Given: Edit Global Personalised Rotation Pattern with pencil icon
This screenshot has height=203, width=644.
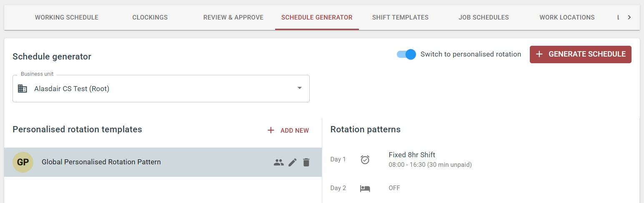Looking at the screenshot, I should [293, 162].
